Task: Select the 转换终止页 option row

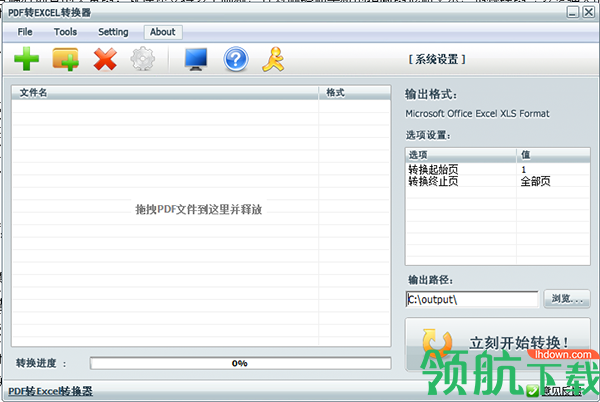Action: click(x=497, y=181)
